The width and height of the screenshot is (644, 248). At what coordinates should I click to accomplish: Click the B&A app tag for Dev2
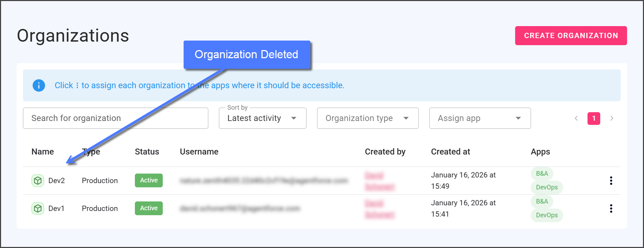click(542, 174)
